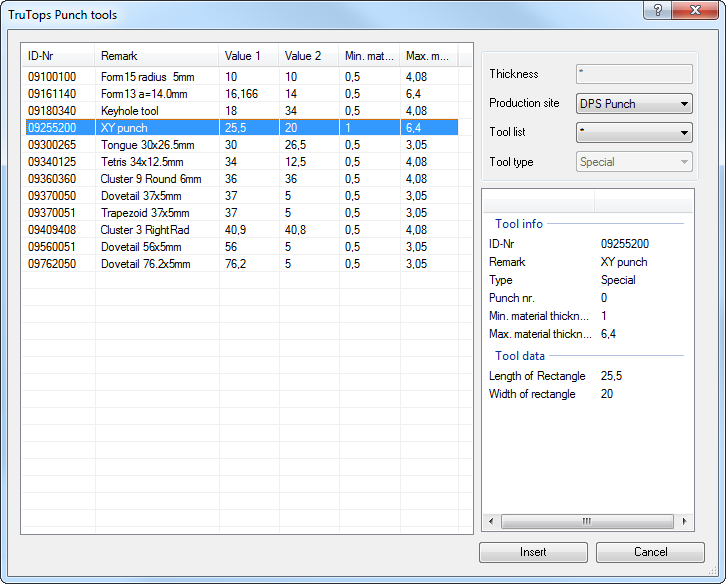
Task: Click the Value 2 column header
Action: click(308, 56)
